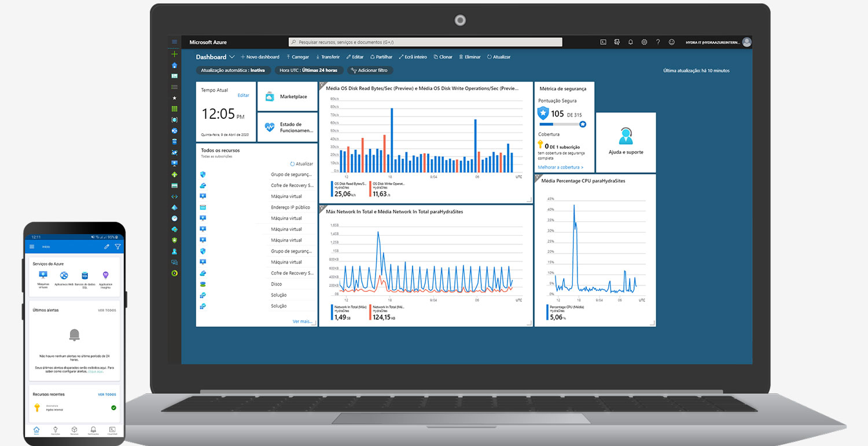The width and height of the screenshot is (868, 446).
Task: Click Melhorar a cobertura link
Action: (561, 167)
